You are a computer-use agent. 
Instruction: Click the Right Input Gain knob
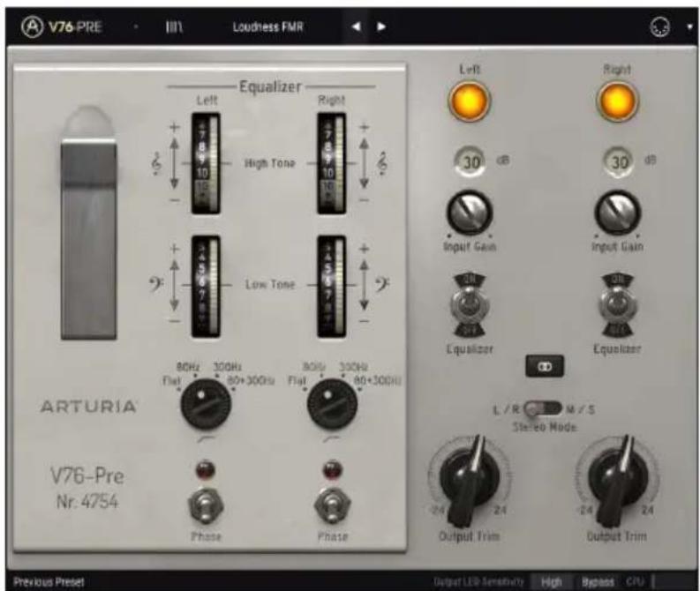617,213
